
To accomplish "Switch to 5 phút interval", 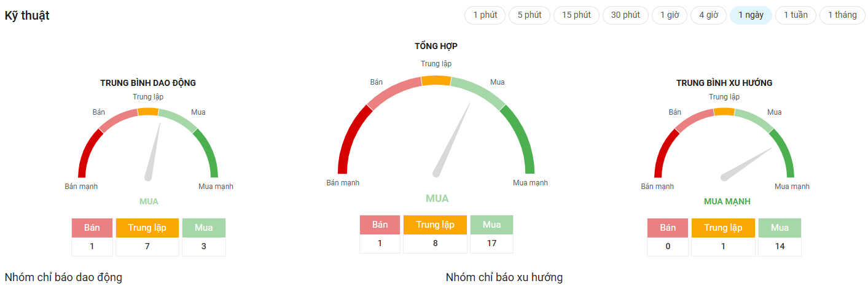I will pos(529,15).
